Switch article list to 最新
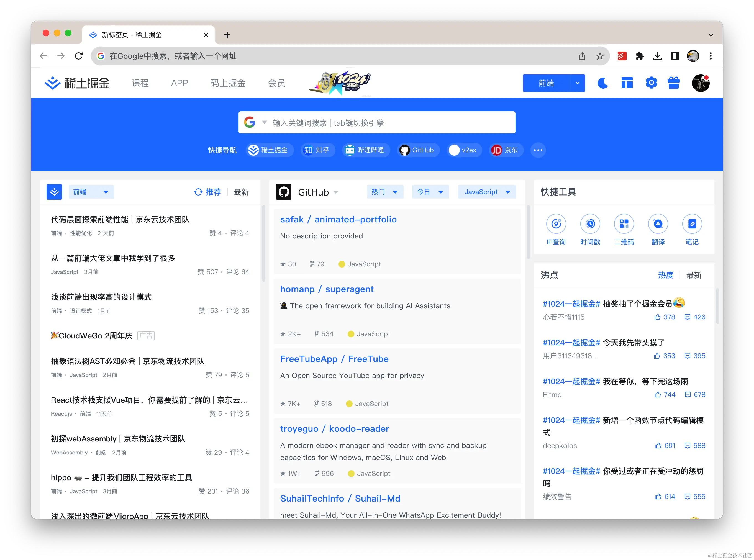Image resolution: width=754 pixels, height=560 pixels. click(241, 192)
